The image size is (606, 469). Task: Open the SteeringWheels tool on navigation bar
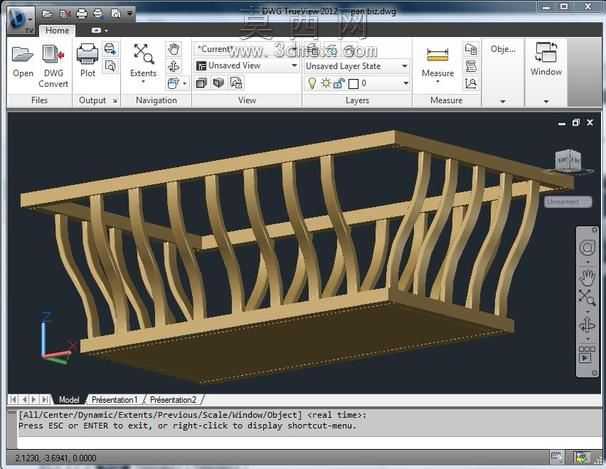587,248
